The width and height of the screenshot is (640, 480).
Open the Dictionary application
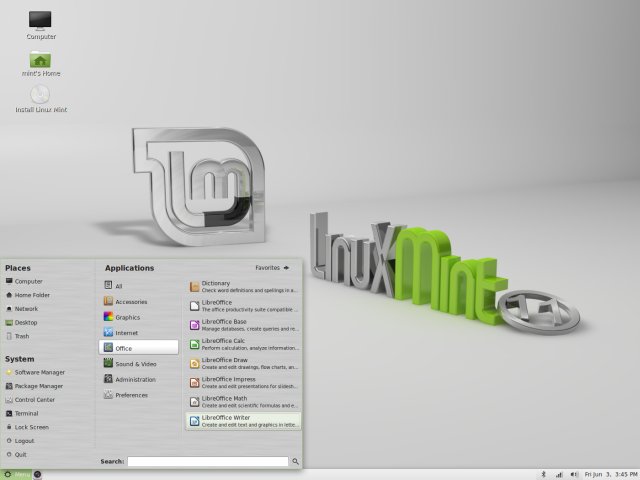[243, 286]
